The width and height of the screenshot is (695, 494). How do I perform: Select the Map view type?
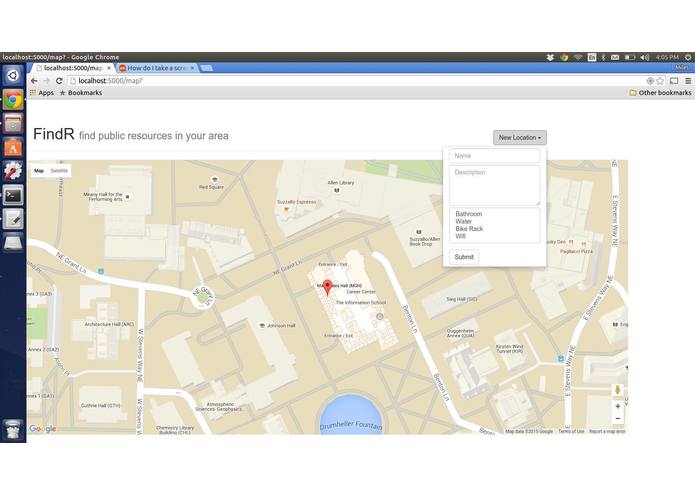pyautogui.click(x=39, y=171)
